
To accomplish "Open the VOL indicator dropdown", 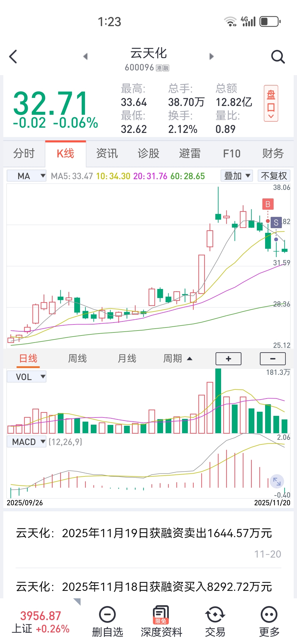I will tap(26, 376).
